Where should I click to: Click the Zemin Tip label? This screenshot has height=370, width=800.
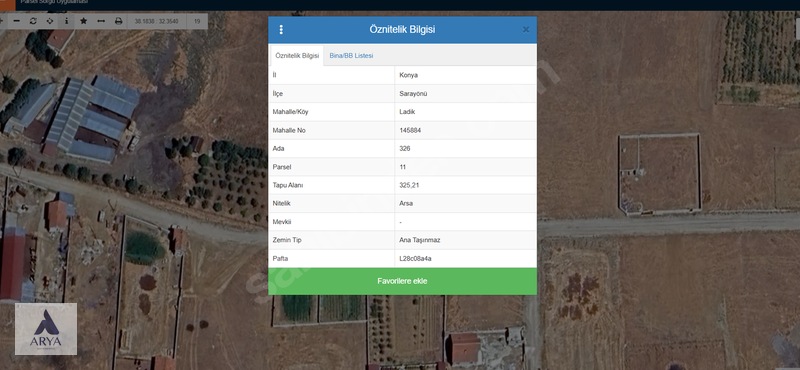point(287,240)
